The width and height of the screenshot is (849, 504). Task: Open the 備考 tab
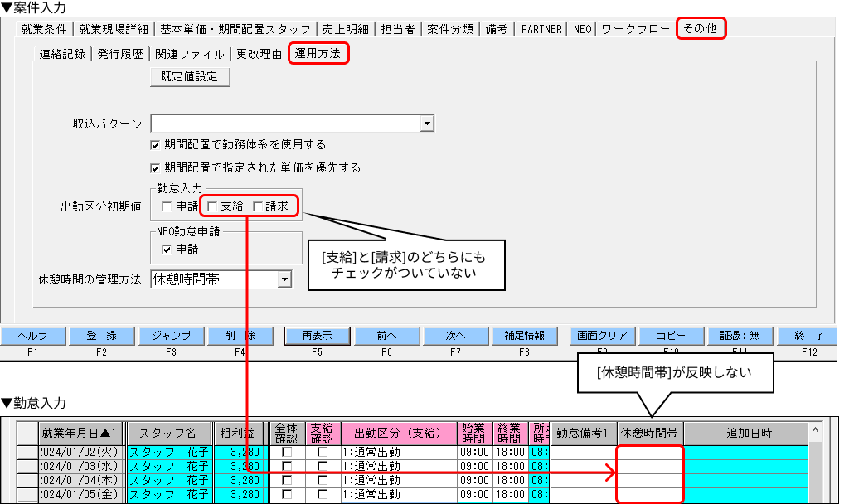click(497, 29)
